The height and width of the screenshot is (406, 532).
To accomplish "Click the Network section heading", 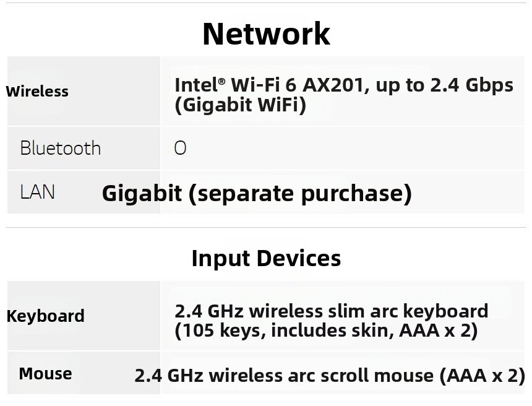I will tap(266, 33).
